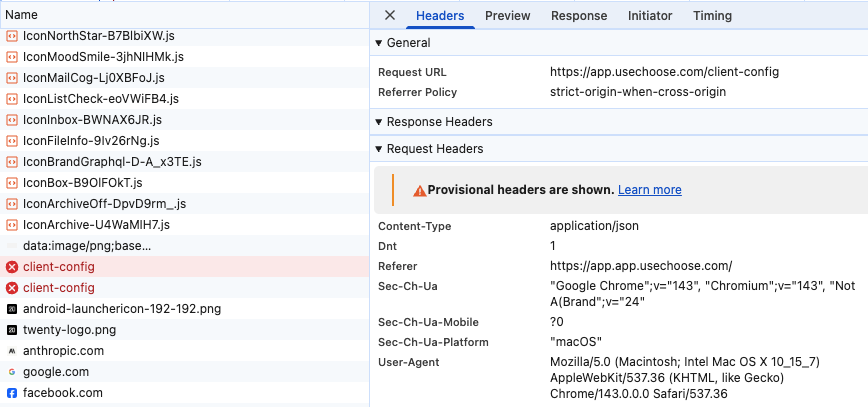Viewport: 868px width, 407px height.
Task: Click the Name column header
Action: 21,15
